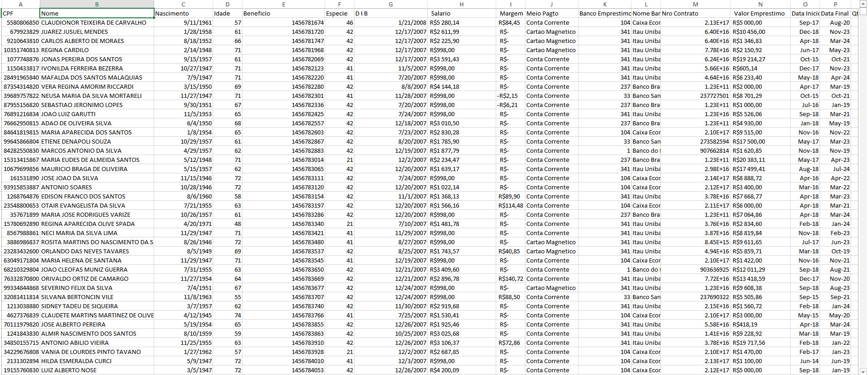The height and width of the screenshot is (375, 868).
Task: Select the 'Meio Pagto' header cell
Action: click(552, 13)
